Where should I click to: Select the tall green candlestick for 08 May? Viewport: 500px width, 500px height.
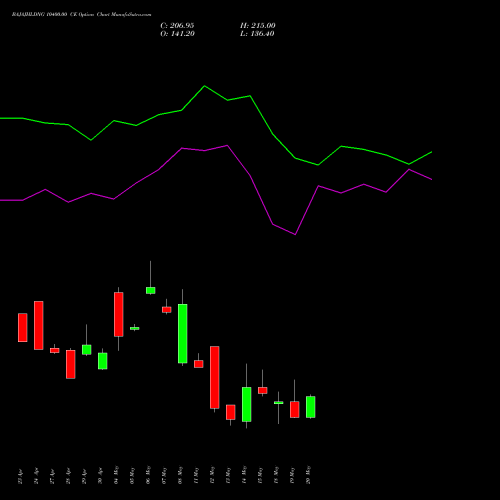tap(183, 333)
